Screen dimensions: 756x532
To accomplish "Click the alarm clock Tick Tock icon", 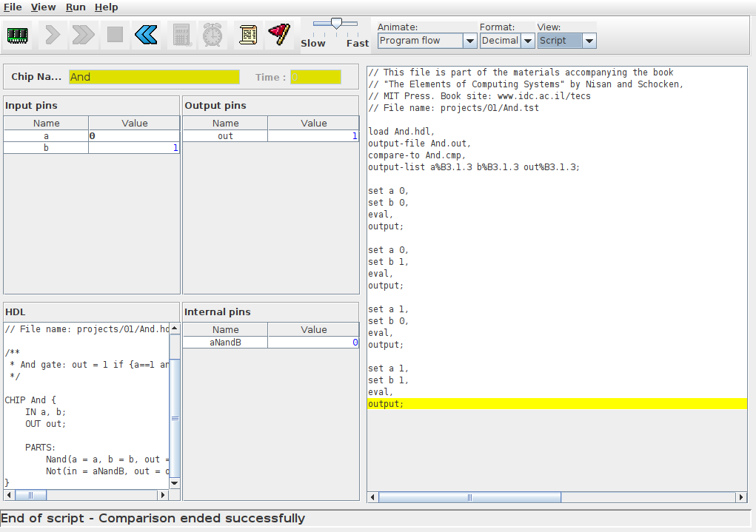I will (213, 35).
